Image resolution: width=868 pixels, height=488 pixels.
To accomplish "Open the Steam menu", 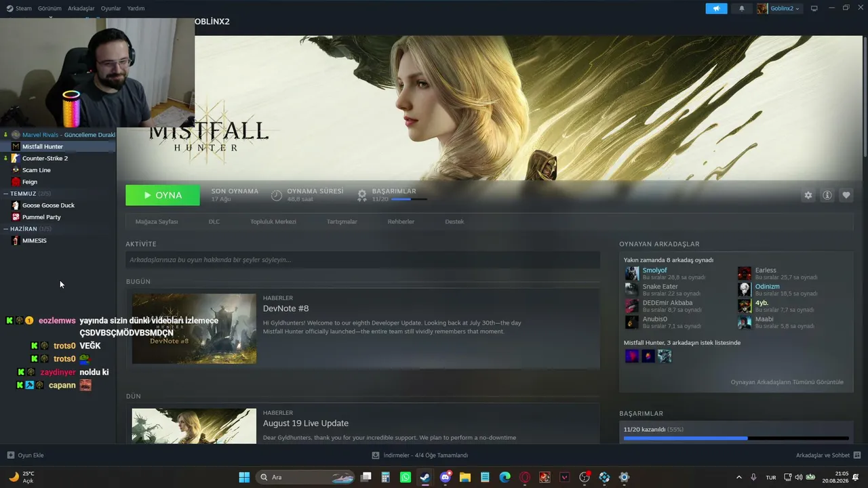I will (19, 8).
